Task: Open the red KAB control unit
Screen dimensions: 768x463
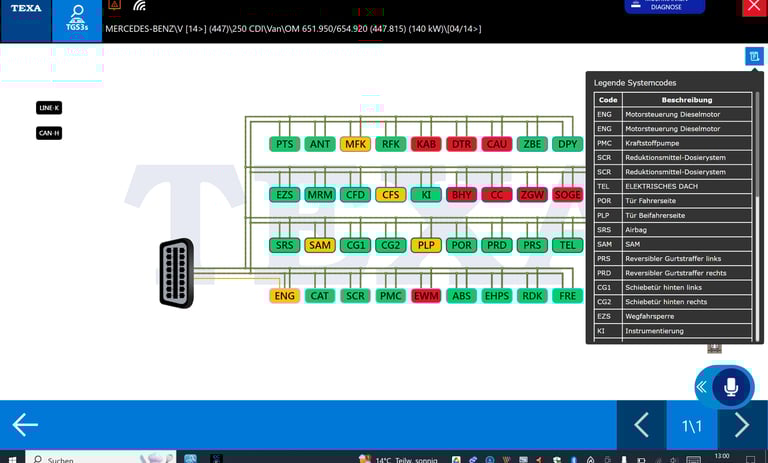Action: point(426,144)
